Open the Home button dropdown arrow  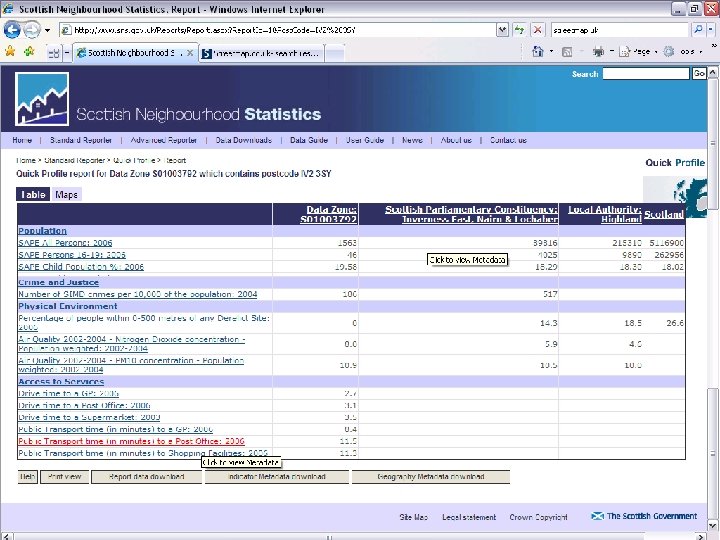(551, 51)
